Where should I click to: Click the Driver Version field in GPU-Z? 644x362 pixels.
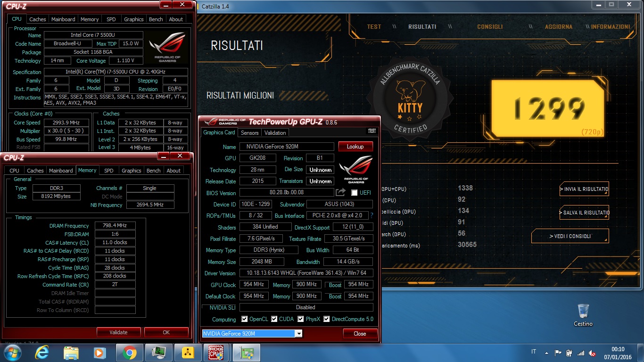(306, 273)
